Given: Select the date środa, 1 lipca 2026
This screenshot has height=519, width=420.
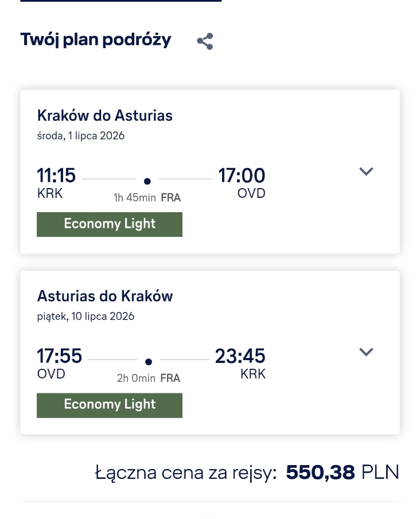Looking at the screenshot, I should click(80, 136).
